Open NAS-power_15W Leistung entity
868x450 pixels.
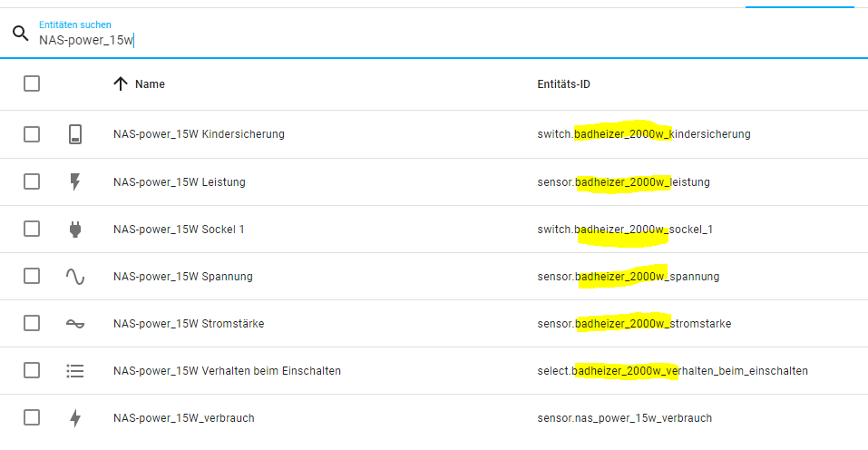point(179,181)
